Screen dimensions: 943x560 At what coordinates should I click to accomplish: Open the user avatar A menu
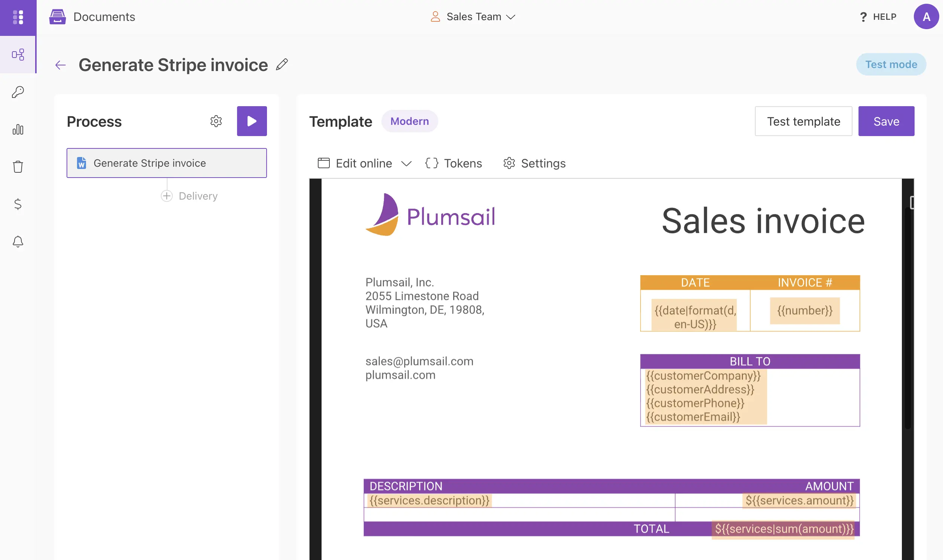pyautogui.click(x=926, y=16)
